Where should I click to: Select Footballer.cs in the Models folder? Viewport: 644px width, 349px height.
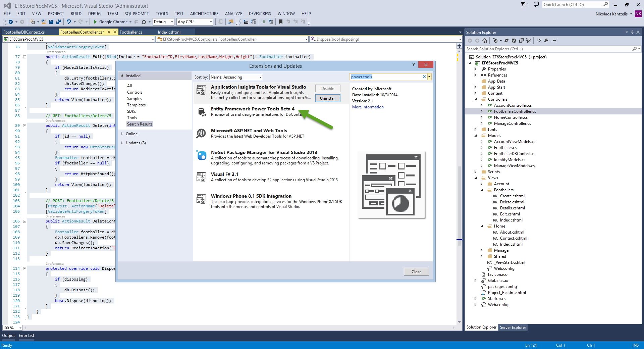[x=505, y=148]
